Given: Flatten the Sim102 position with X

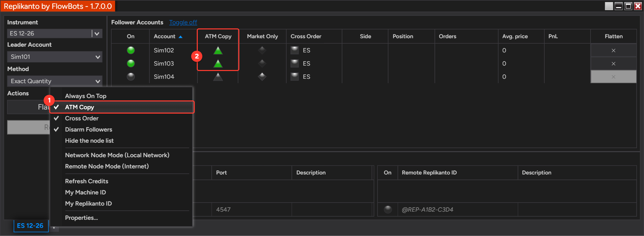Looking at the screenshot, I should click(613, 50).
